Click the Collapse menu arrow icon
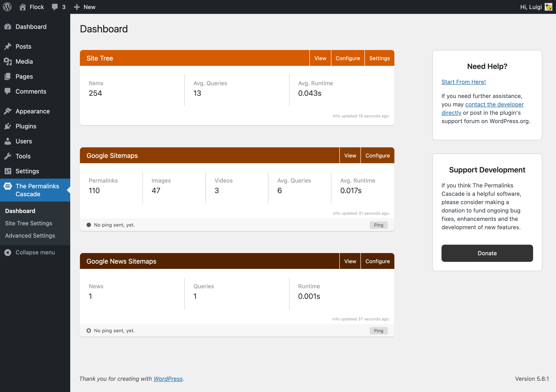Screen dimensions: 556x392 pyautogui.click(x=8, y=253)
